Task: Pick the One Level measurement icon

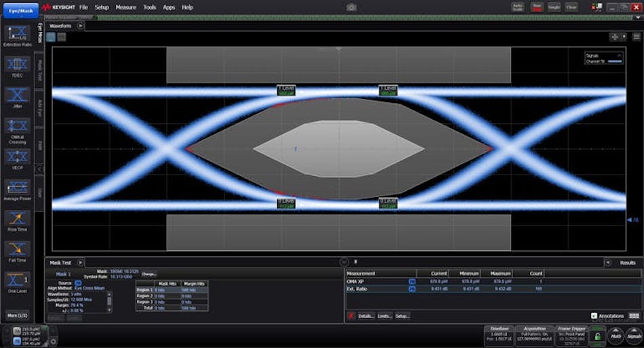Action: coord(17,281)
